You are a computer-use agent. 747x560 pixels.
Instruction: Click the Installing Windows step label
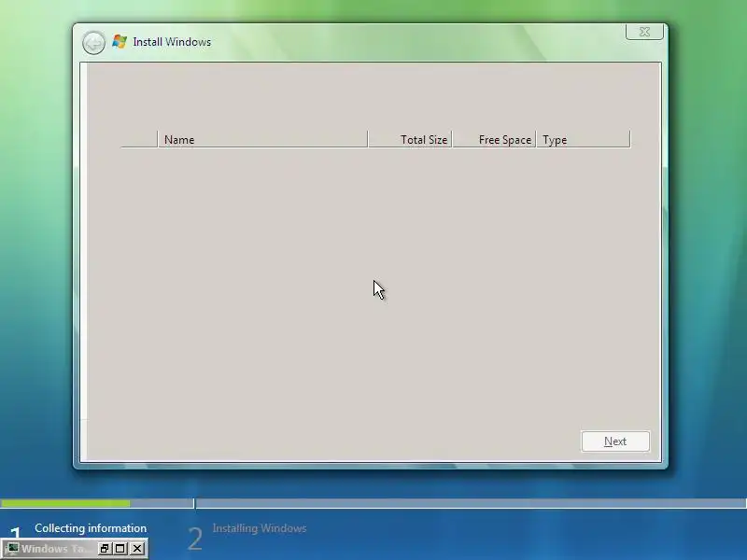tap(260, 528)
